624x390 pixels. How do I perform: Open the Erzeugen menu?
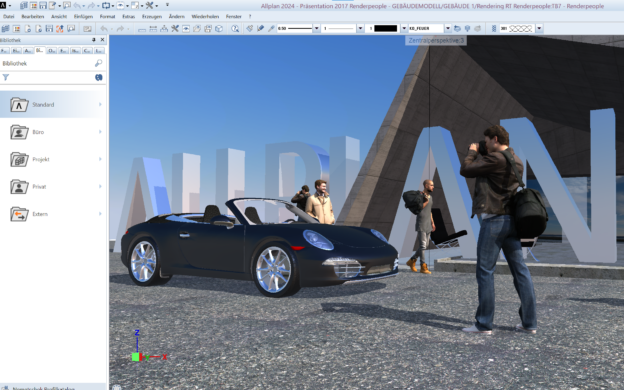click(152, 16)
